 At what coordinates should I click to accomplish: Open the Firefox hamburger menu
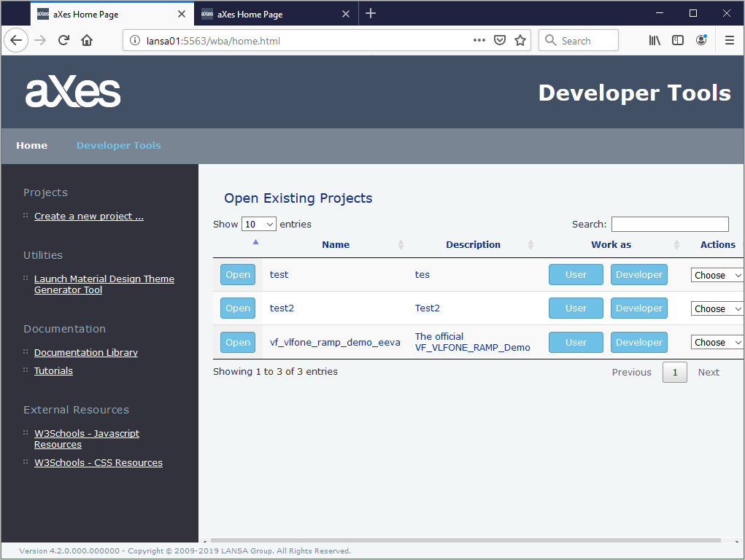coord(729,41)
